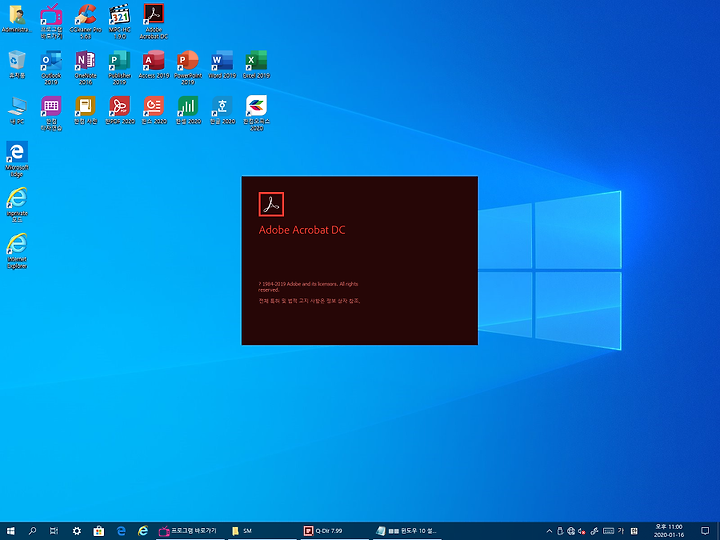Select the Recycle Bin desktop icon
The width and height of the screenshot is (720, 540).
click(x=17, y=64)
